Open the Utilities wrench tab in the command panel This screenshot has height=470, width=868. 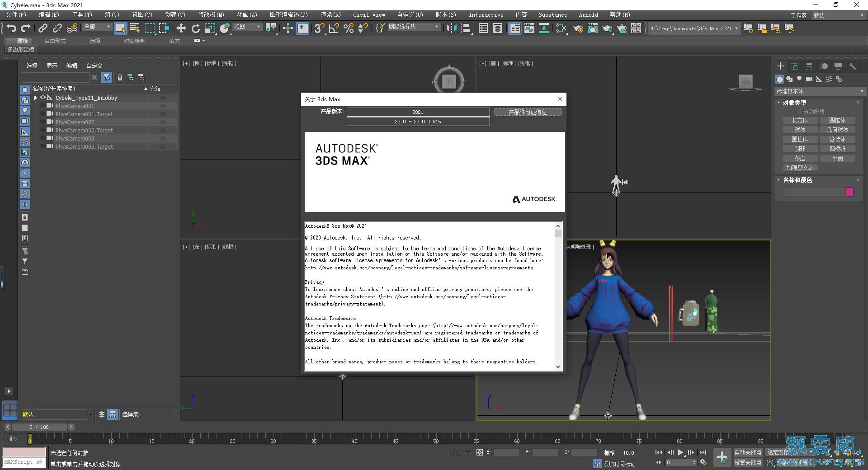(x=853, y=66)
